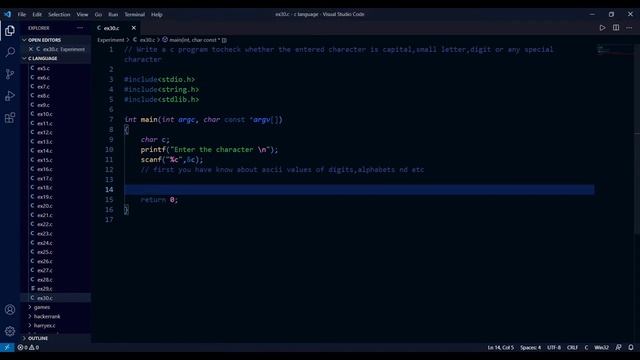This screenshot has height=360, width=640.
Task: Open ex15.c in the file explorer
Action: pos(44,160)
